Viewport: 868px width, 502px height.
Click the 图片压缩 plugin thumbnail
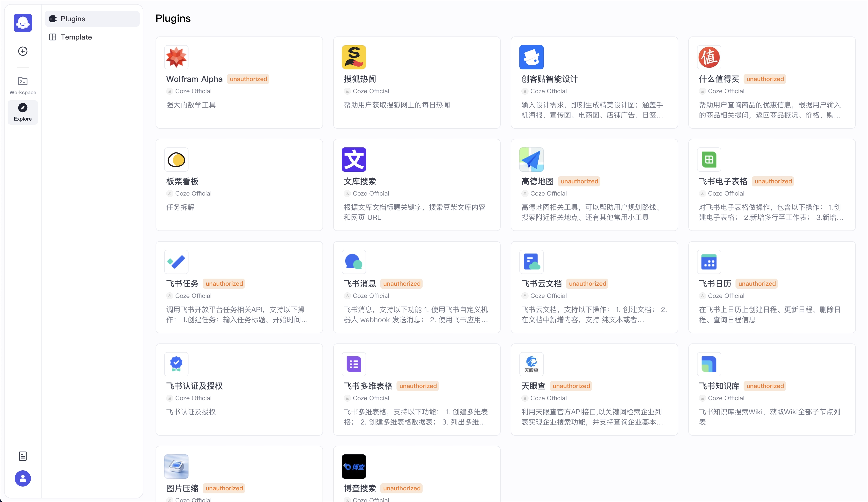click(x=176, y=467)
